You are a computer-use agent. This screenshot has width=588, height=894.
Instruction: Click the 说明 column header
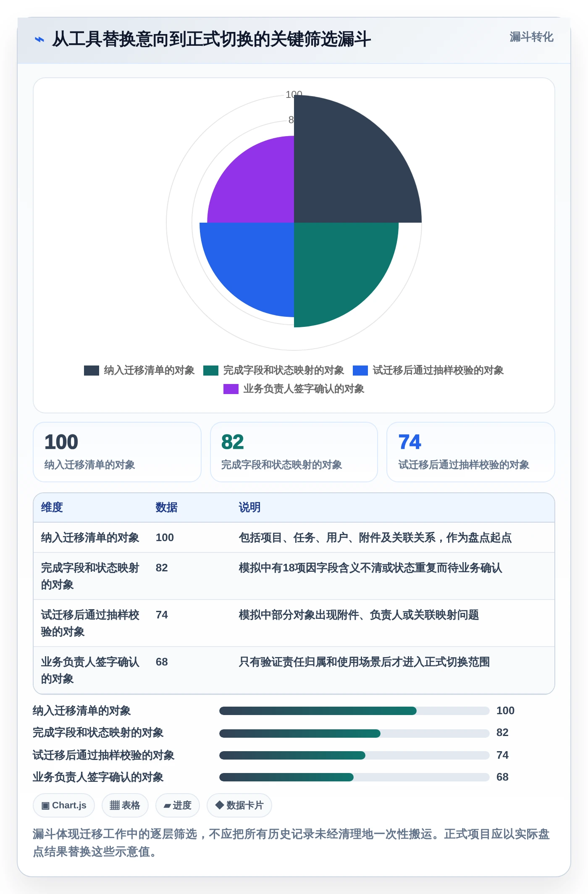(x=250, y=507)
